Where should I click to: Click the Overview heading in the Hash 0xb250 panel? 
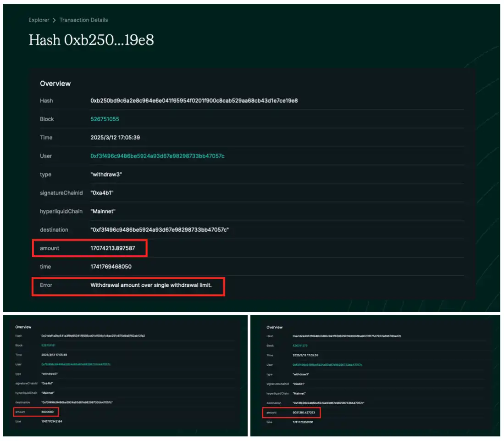pyautogui.click(x=55, y=84)
